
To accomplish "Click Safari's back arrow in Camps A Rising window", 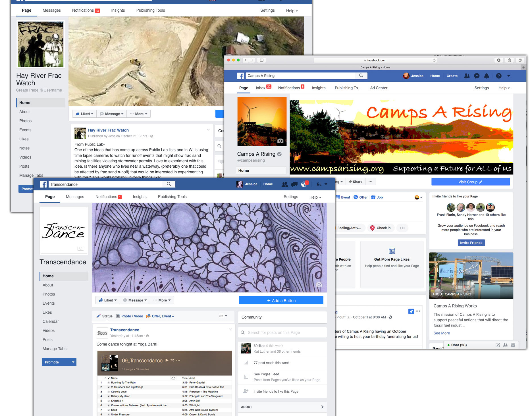I will [x=246, y=60].
